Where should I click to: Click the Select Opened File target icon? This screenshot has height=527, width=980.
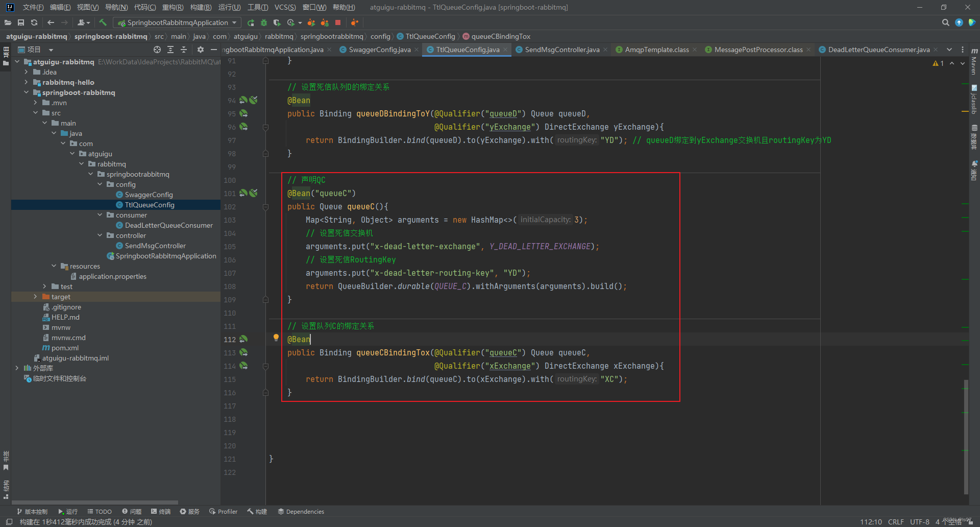click(157, 50)
